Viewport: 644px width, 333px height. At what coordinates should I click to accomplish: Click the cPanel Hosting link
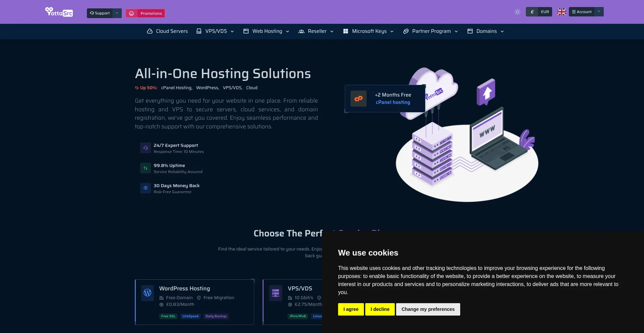[x=177, y=88]
